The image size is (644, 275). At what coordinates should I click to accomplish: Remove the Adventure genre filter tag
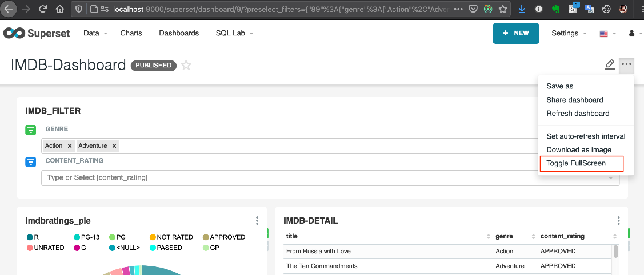pos(114,146)
